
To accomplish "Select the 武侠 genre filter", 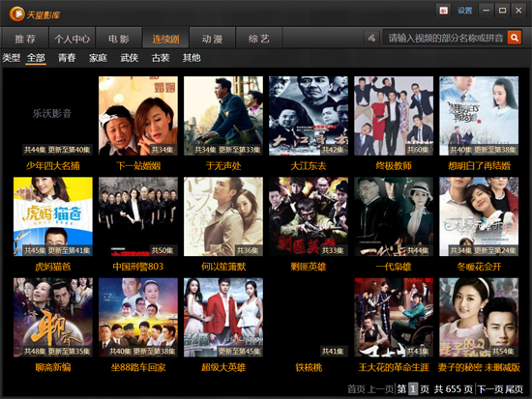I will click(130, 58).
